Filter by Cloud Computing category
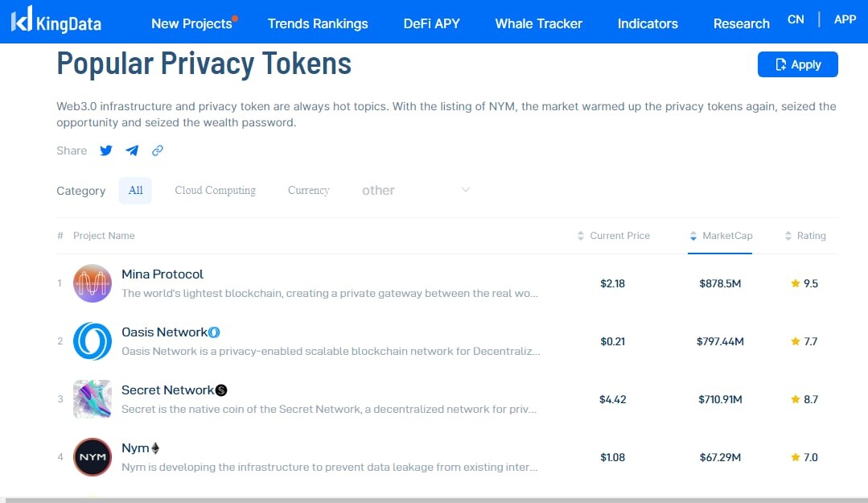The width and height of the screenshot is (868, 503). [216, 191]
